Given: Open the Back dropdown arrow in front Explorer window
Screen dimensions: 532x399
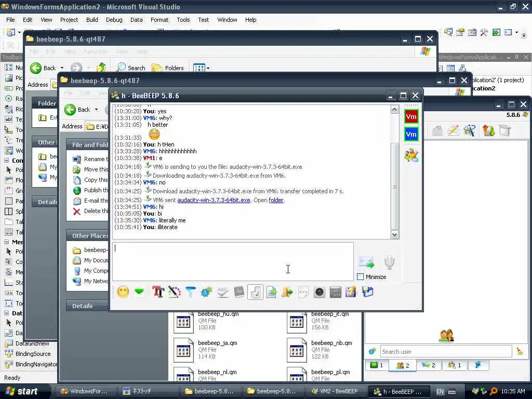Looking at the screenshot, I should click(x=96, y=110).
